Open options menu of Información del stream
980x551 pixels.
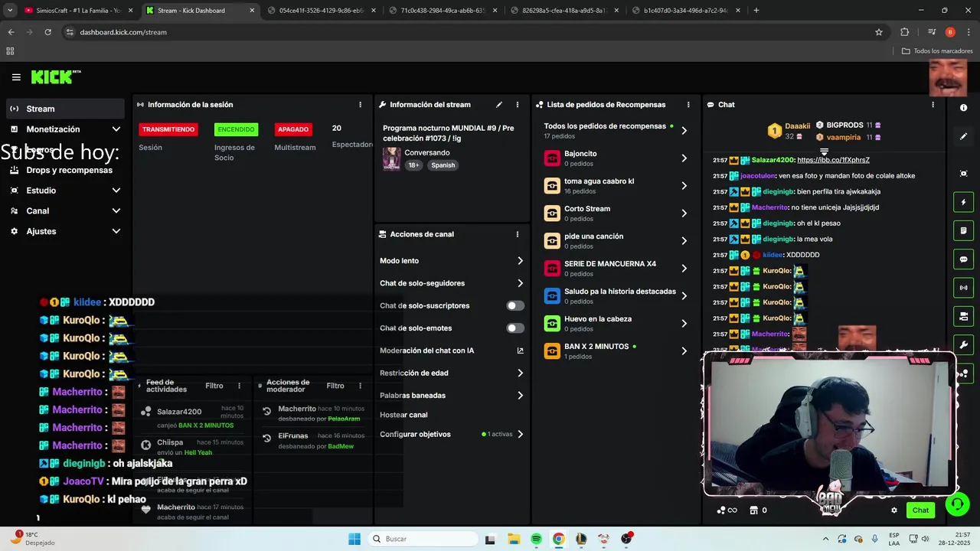pyautogui.click(x=517, y=105)
